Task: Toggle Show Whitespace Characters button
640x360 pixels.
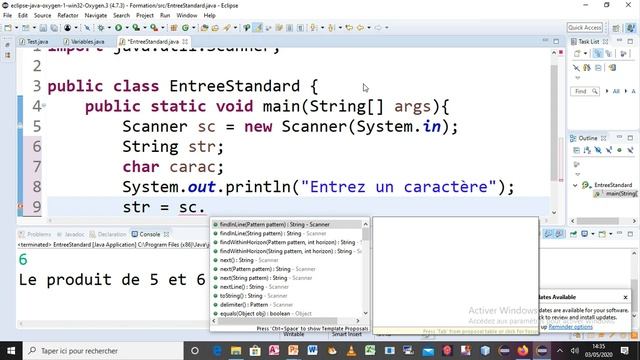Action: (300, 28)
